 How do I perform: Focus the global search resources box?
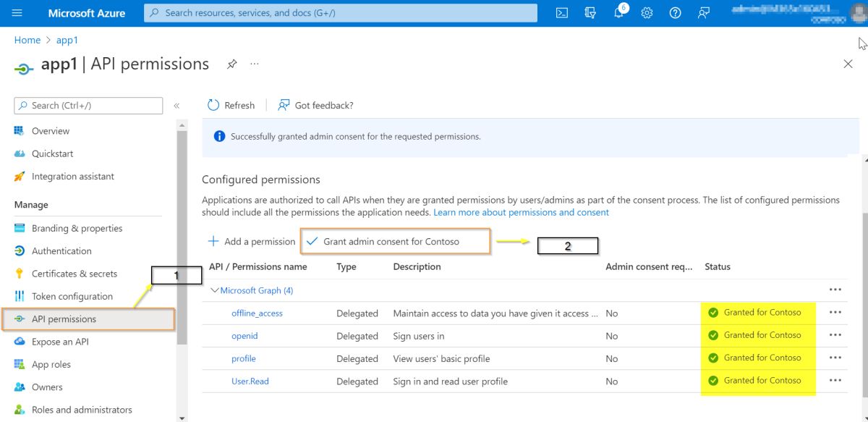341,13
